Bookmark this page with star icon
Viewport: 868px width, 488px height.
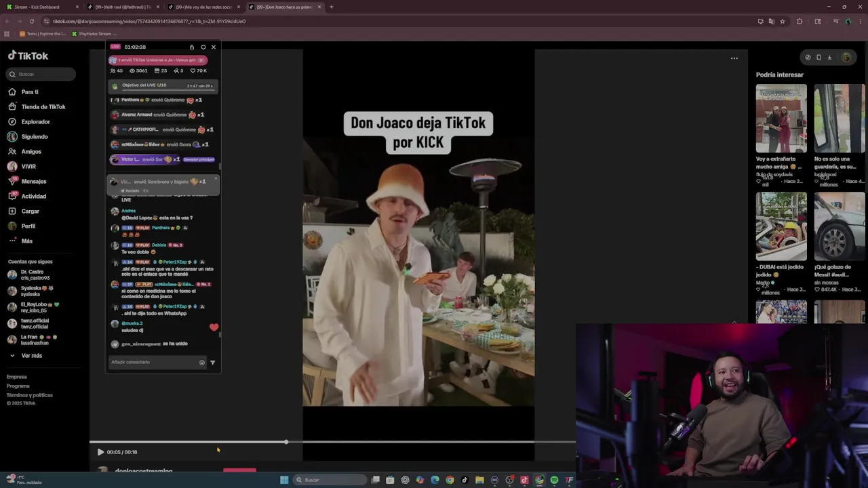click(783, 21)
